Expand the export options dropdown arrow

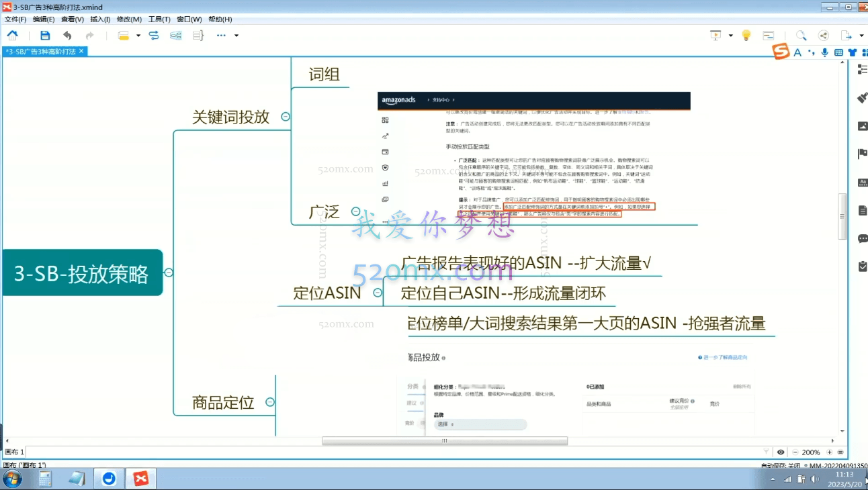tap(861, 35)
